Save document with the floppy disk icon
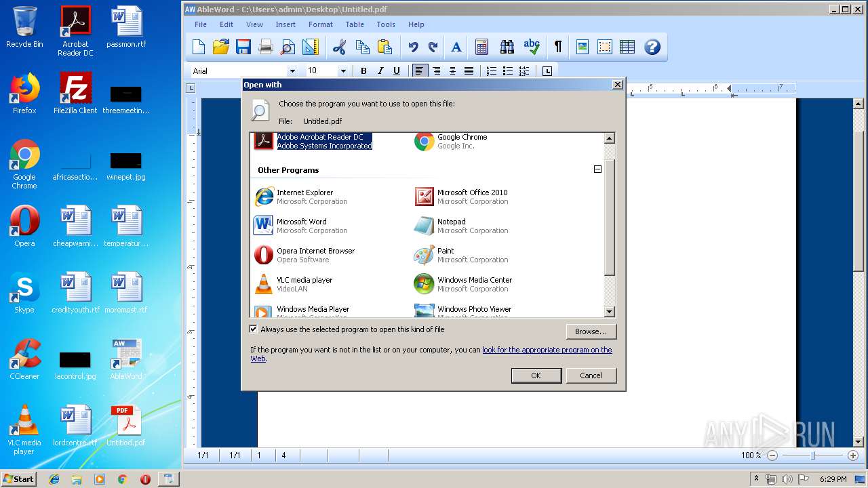The width and height of the screenshot is (868, 488). (243, 47)
